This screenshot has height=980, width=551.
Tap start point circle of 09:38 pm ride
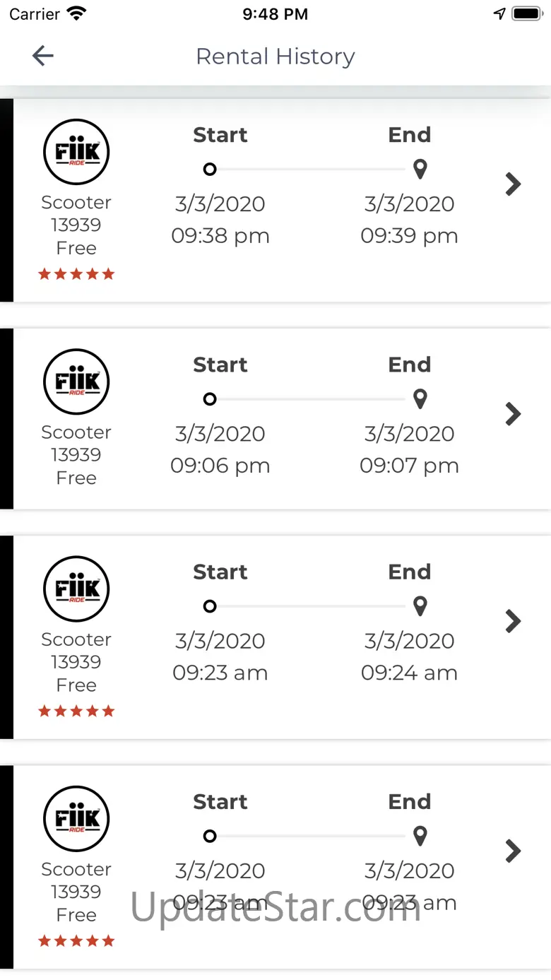click(x=210, y=170)
